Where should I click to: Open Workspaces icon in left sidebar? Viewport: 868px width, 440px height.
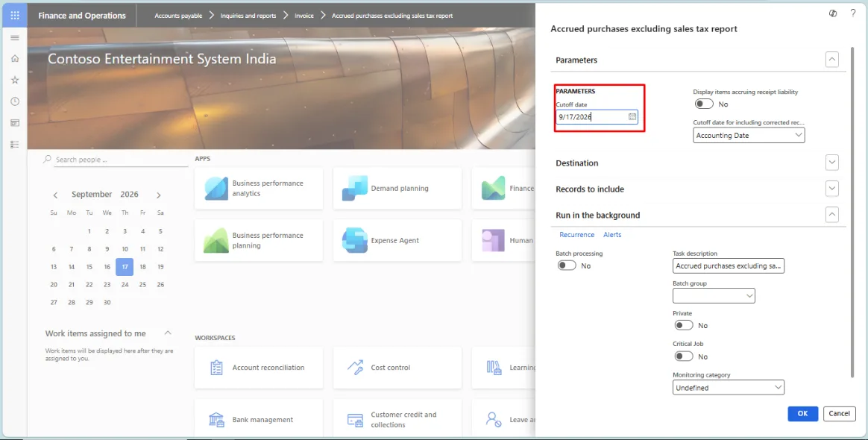tap(15, 123)
